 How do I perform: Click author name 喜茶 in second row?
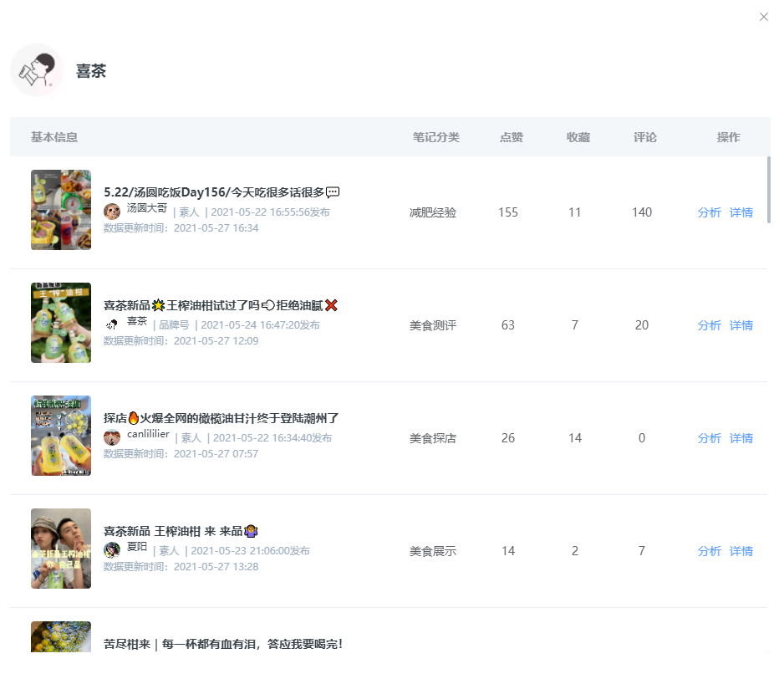[x=137, y=321]
